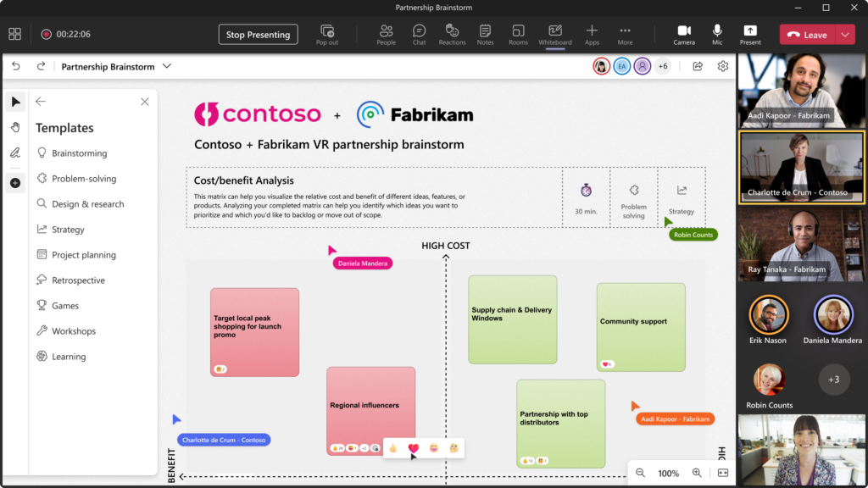Click the heart reaction on the note
868x488 pixels.
413,447
